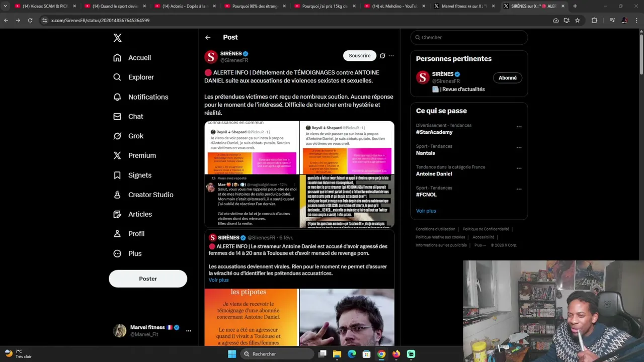Click the Grok explain icon on post
Viewport: 644px width, 362px height.
[382, 56]
